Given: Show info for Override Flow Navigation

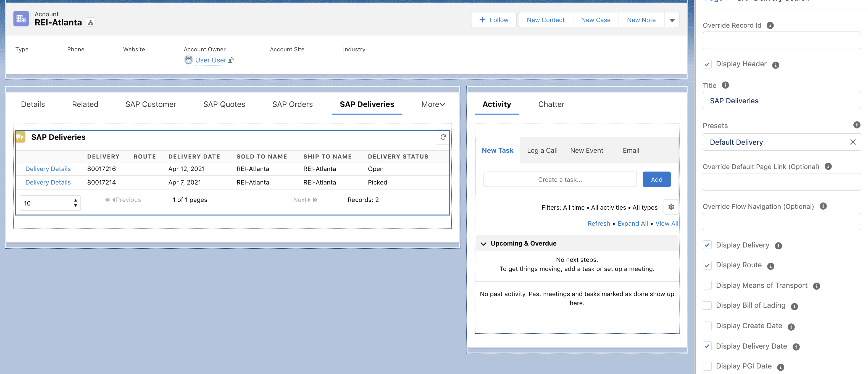Looking at the screenshot, I should (x=823, y=206).
